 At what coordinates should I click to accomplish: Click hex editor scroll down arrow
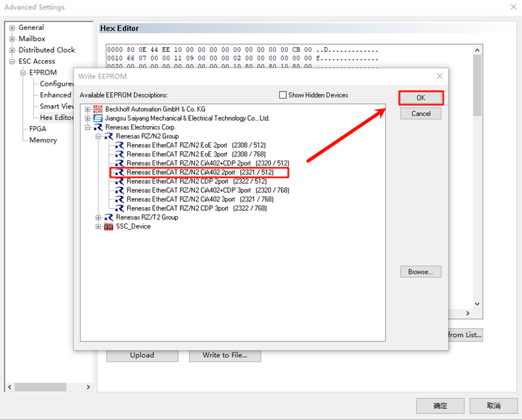point(477,304)
